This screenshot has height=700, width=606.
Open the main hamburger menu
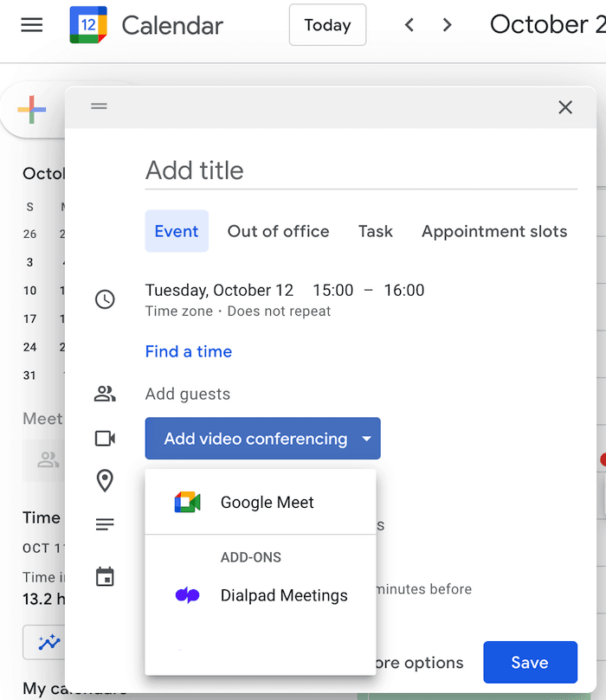click(x=32, y=25)
